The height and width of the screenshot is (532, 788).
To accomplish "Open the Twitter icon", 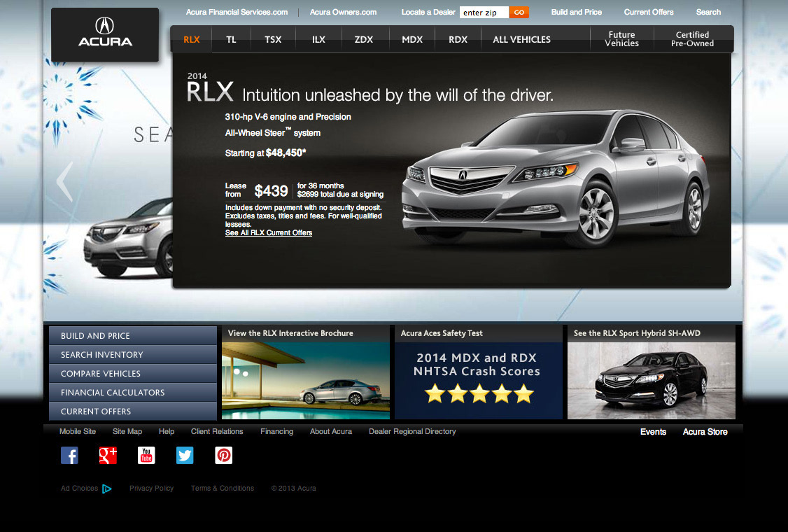I will coord(185,456).
